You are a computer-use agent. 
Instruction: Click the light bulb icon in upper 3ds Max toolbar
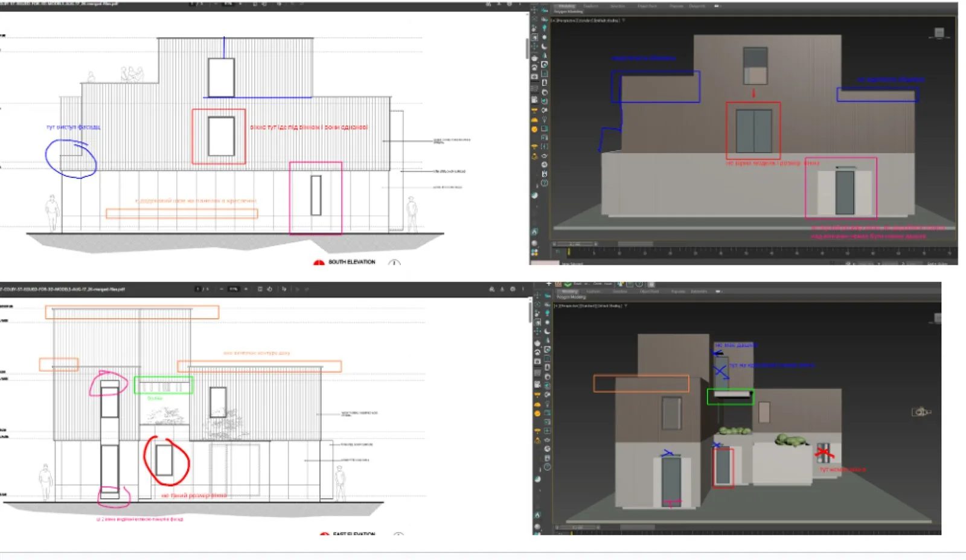pyautogui.click(x=545, y=119)
